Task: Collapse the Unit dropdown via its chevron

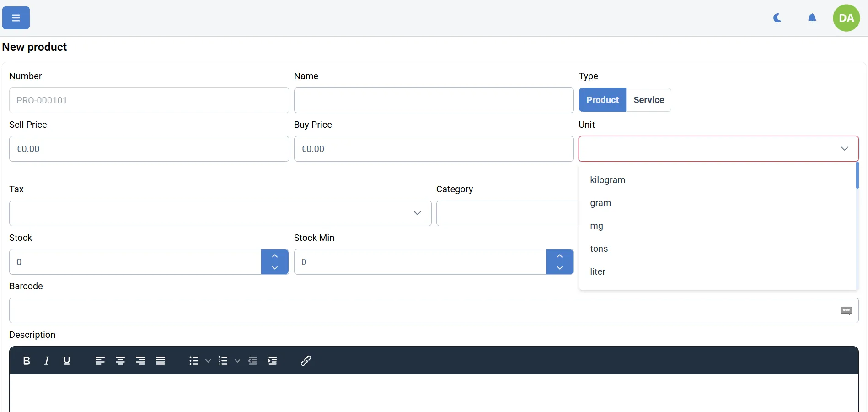Action: coord(844,149)
